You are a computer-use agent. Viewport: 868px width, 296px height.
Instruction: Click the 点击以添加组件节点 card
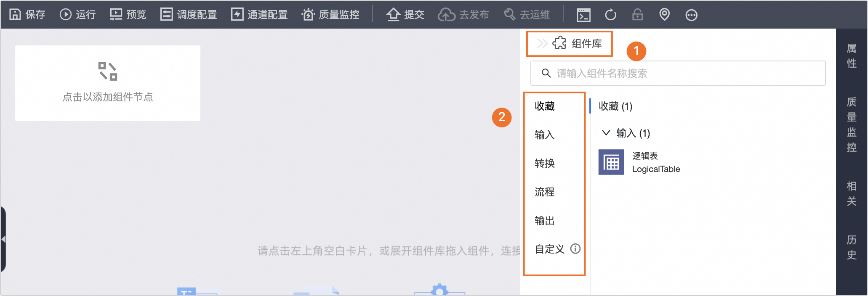pos(108,83)
